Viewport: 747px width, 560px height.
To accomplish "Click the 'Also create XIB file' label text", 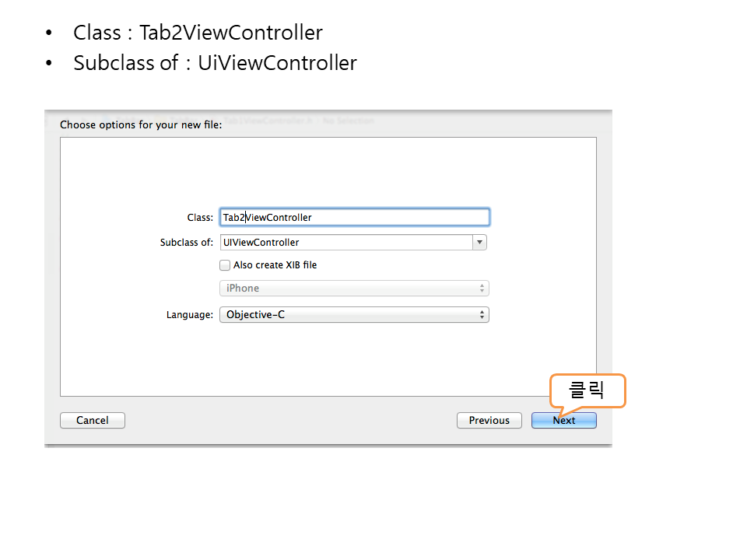I will coord(275,265).
